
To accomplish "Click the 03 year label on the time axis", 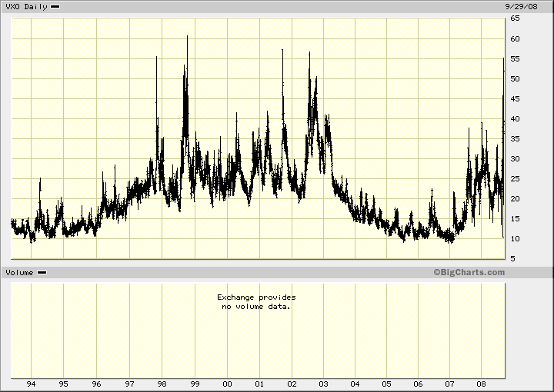I will tap(323, 384).
